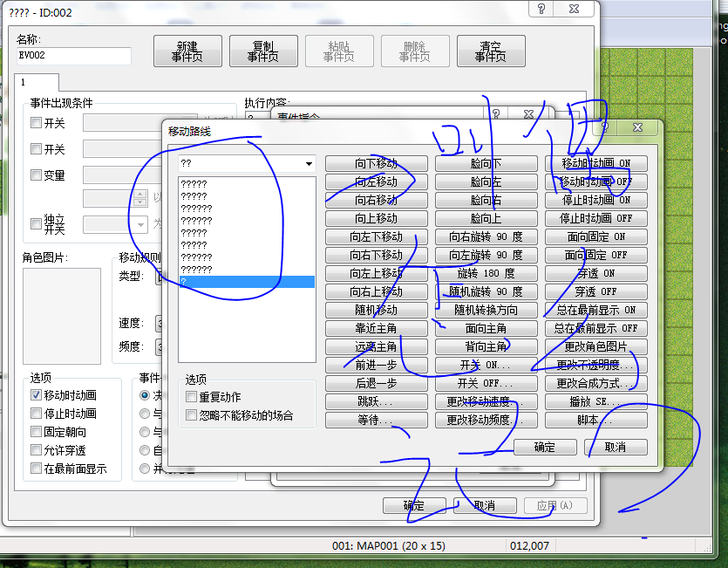The width and height of the screenshot is (728, 568).
Task: Click the 开关 OFF... button
Action: pos(486,384)
